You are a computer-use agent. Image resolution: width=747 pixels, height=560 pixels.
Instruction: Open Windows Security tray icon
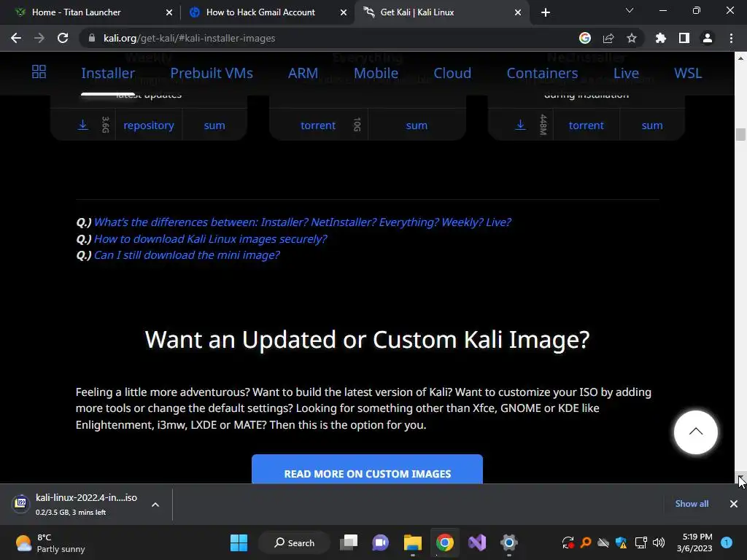point(622,542)
